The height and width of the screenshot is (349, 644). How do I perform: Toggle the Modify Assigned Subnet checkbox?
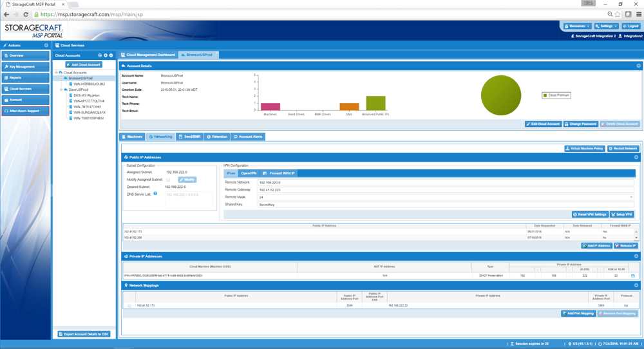point(168,180)
